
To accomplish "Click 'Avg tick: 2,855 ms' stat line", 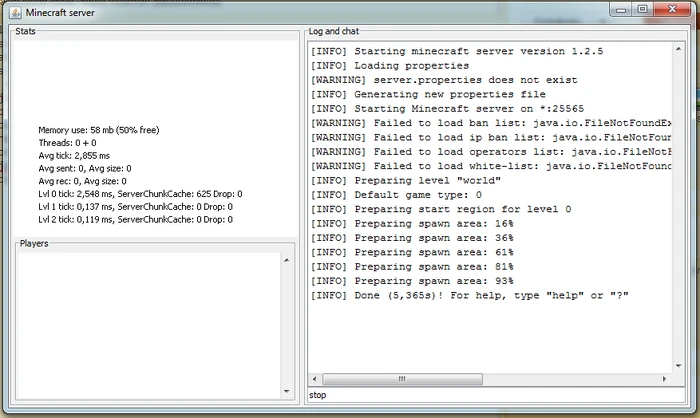I will click(x=74, y=156).
